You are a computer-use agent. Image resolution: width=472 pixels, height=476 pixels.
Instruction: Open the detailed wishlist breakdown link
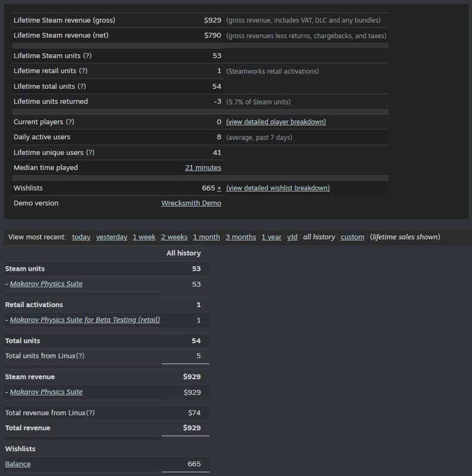pos(278,188)
